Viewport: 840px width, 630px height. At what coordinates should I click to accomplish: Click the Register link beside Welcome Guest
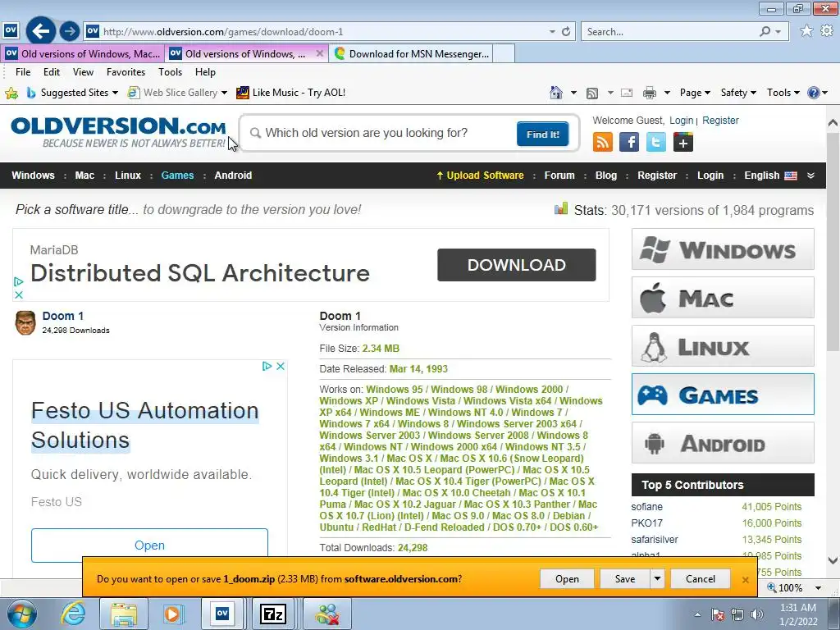(x=720, y=121)
